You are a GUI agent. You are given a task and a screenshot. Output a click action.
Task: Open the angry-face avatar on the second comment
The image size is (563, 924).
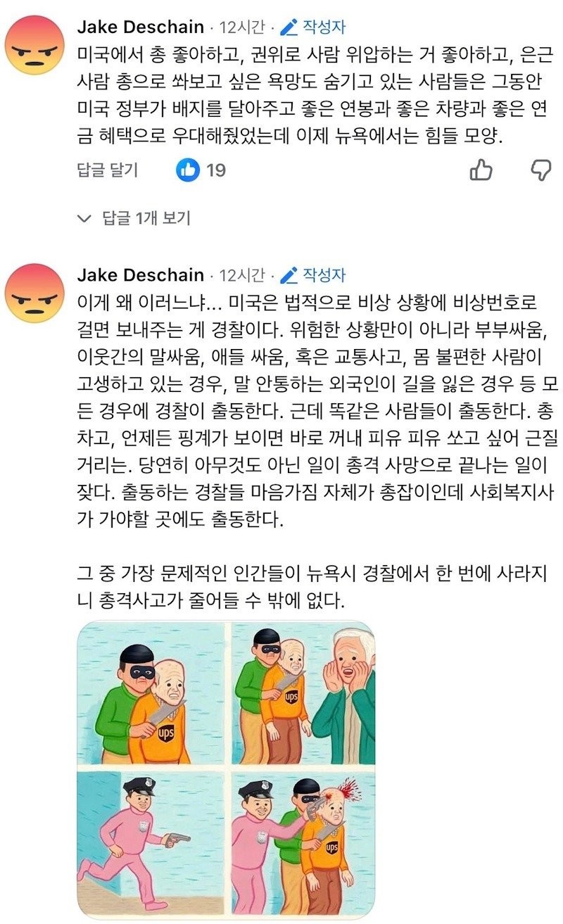coord(34,293)
